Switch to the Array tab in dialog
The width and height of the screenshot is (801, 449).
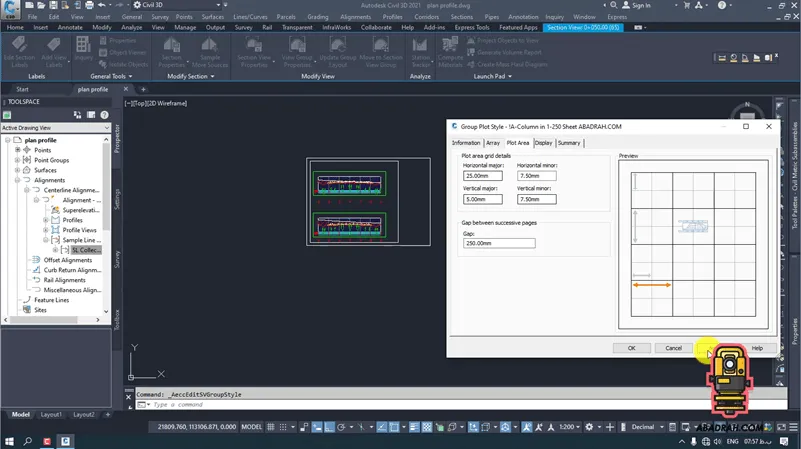(x=493, y=143)
